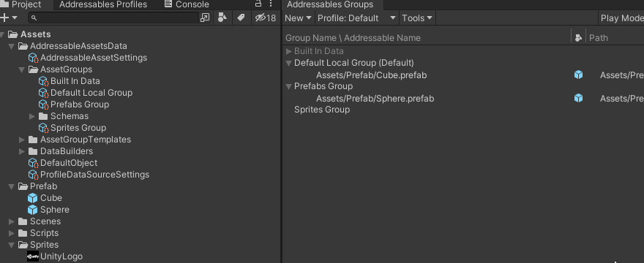Click the AssetGroupTemplates folder icon
This screenshot has height=263, width=644.
click(33, 140)
